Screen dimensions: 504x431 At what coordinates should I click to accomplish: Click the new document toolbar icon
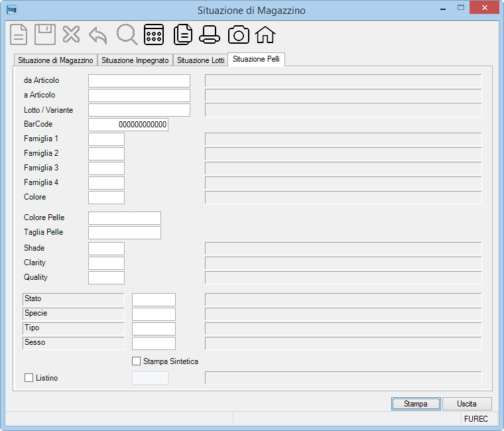[x=19, y=34]
